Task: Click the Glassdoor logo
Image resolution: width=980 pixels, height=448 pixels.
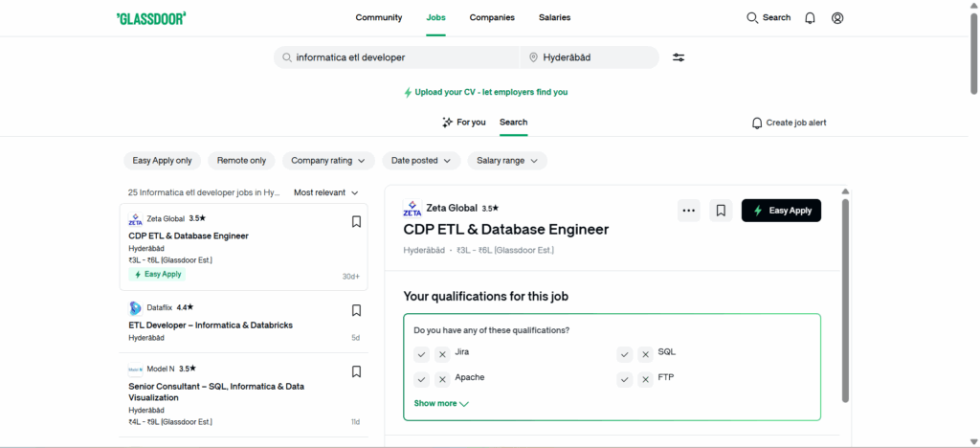Action: (x=151, y=18)
